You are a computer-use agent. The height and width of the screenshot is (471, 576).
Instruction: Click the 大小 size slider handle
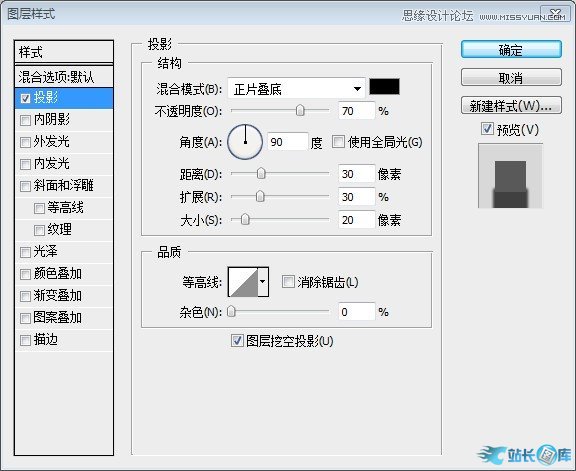pos(245,219)
